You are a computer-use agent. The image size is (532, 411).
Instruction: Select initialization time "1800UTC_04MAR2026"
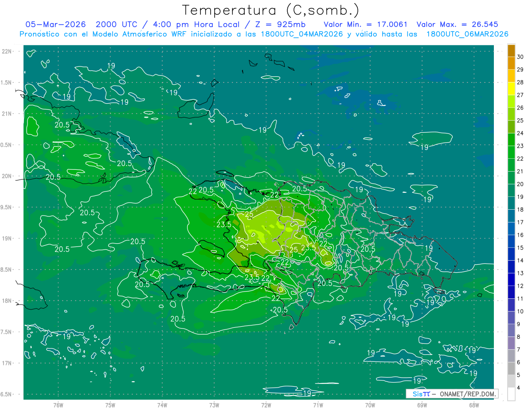tap(301, 34)
